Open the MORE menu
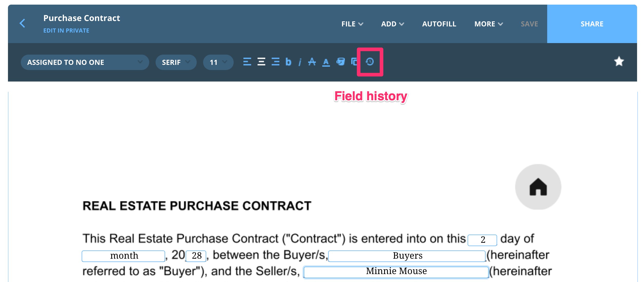The width and height of the screenshot is (644, 282). [x=488, y=24]
